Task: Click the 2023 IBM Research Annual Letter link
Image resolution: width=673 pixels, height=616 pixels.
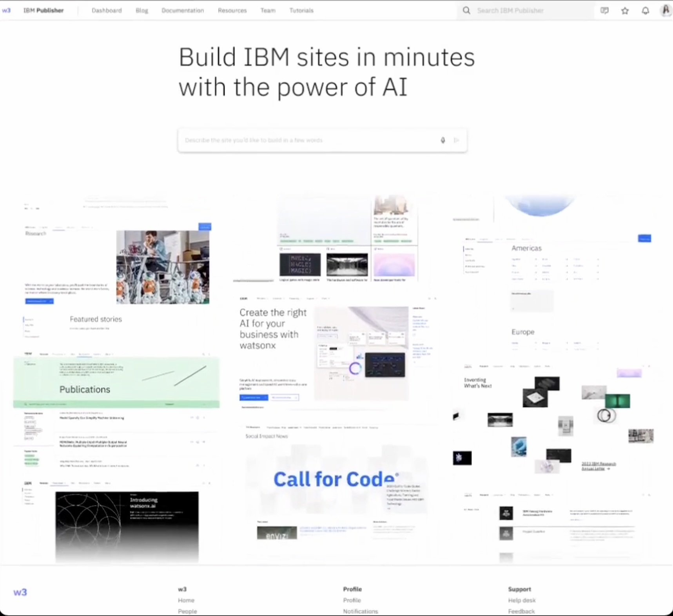Action: click(x=599, y=466)
